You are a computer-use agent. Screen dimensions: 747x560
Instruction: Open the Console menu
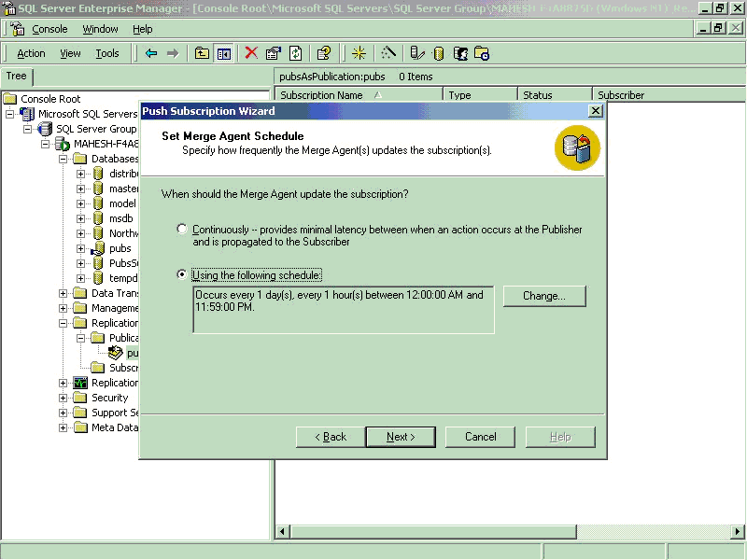(49, 29)
